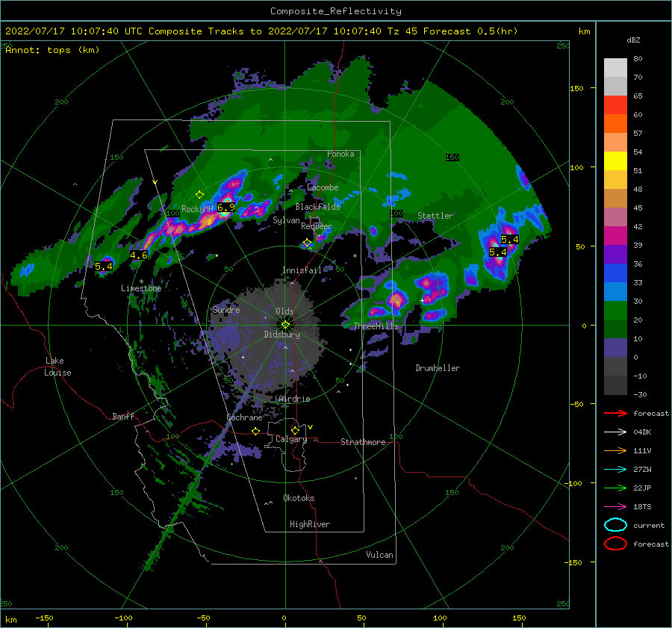Click the Lake Louise label

[57, 367]
